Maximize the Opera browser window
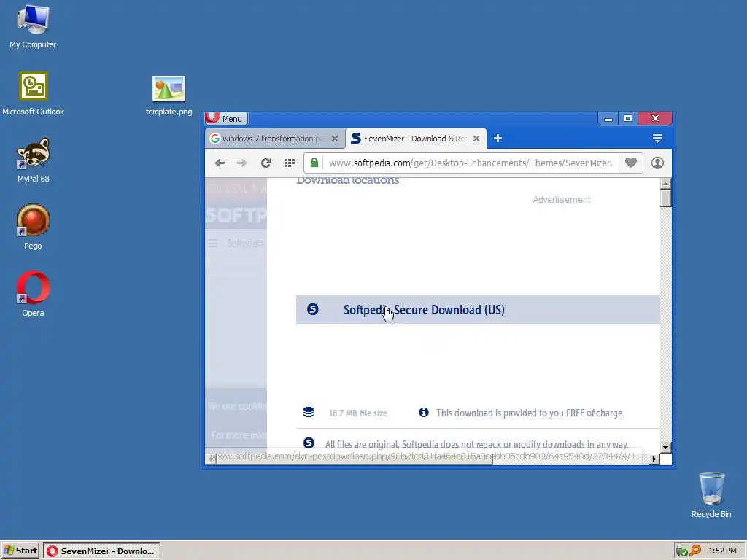The image size is (747, 560). click(x=628, y=118)
